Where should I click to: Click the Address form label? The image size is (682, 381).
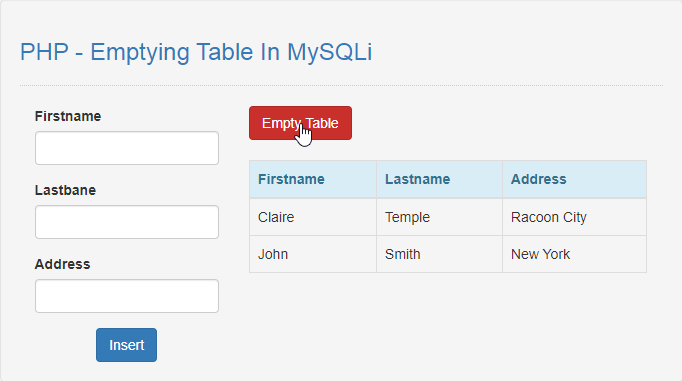63,264
